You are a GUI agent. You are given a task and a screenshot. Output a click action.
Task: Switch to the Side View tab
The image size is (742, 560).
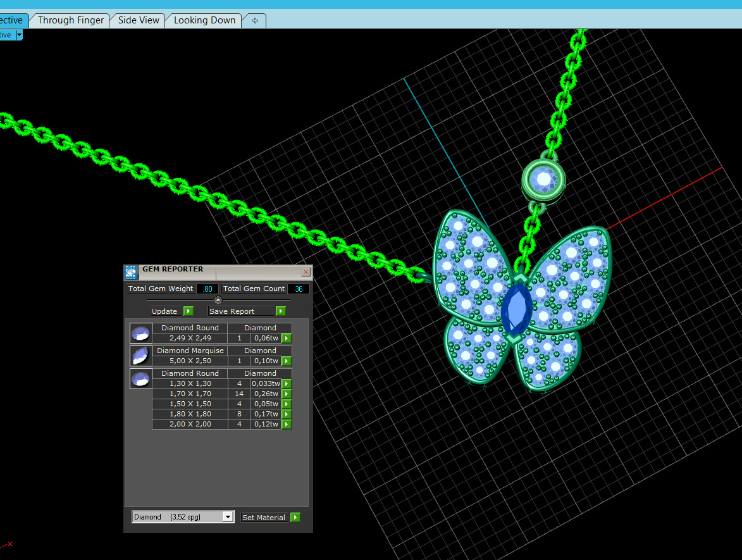click(x=138, y=20)
